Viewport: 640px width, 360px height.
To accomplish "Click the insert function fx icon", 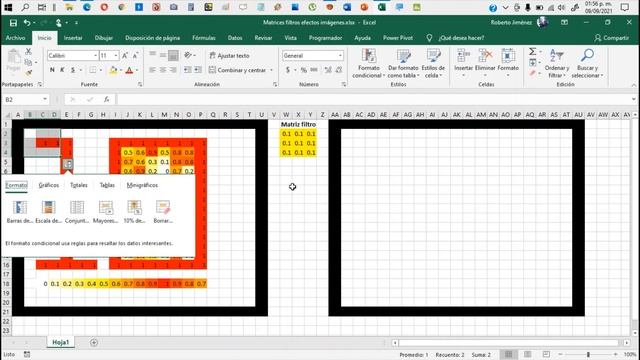I will [x=107, y=100].
